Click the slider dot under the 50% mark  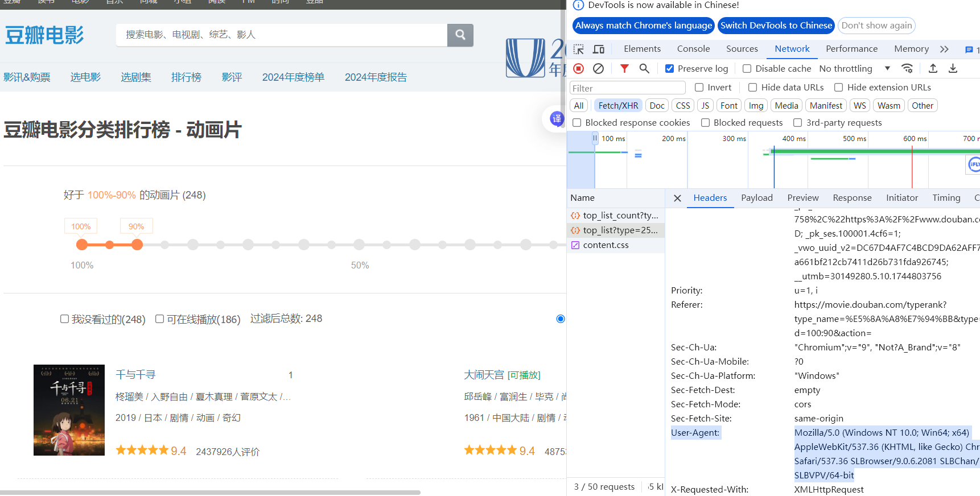(359, 245)
